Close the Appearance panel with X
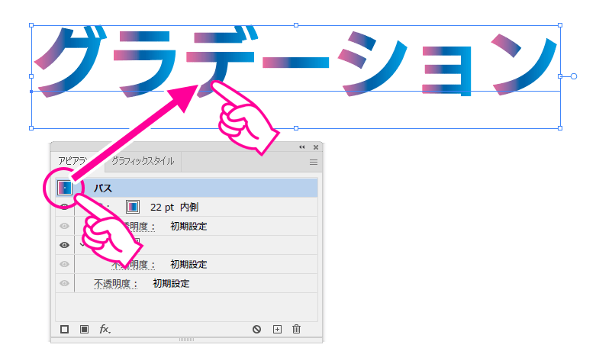Screen dimensions: 612x364 coord(316,147)
